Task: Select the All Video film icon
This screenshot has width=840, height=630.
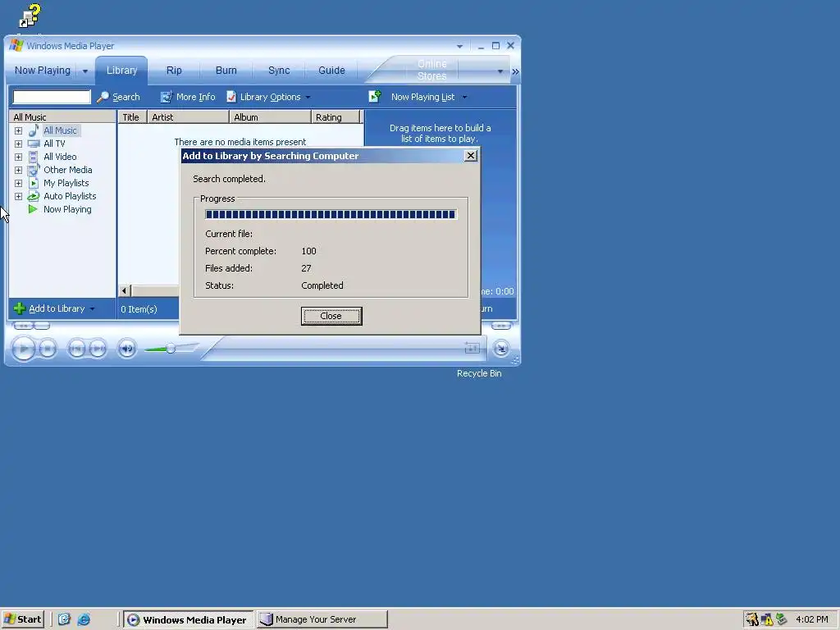Action: (x=33, y=157)
